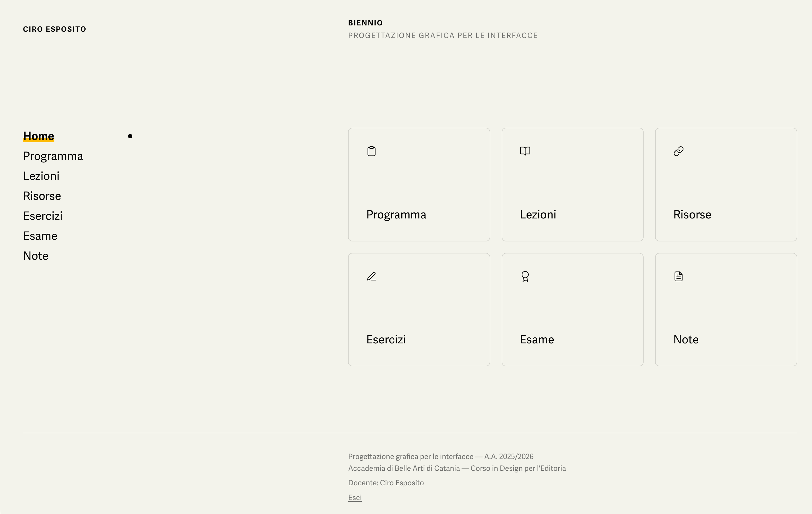
Task: Open the Esame card title
Action: 537,339
